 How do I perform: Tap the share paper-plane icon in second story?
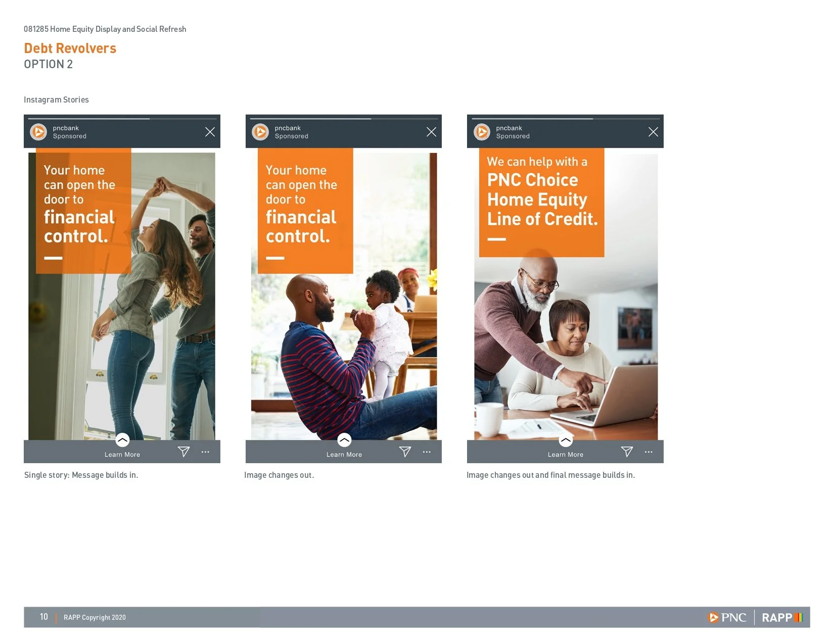click(x=405, y=452)
